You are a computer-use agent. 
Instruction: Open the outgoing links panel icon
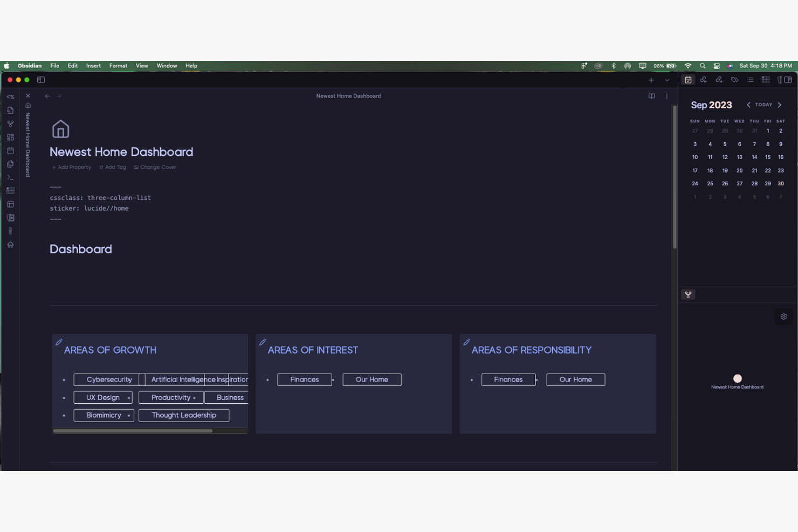tap(719, 80)
